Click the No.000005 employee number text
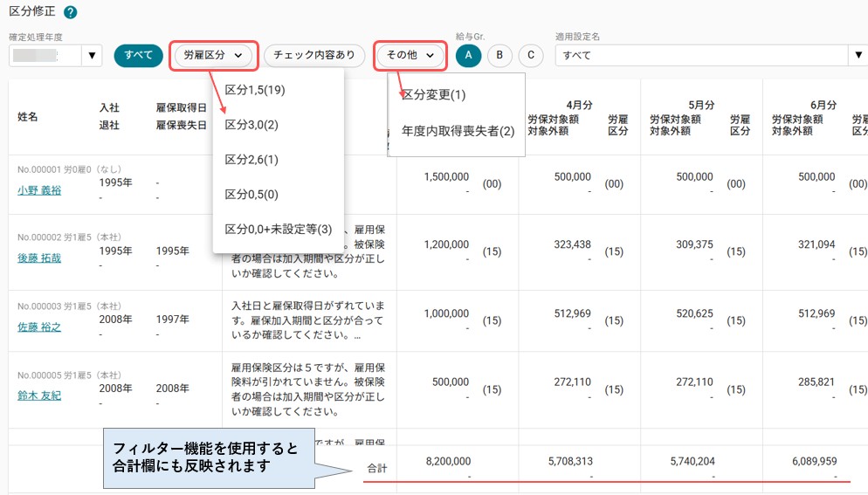The height and width of the screenshot is (495, 868). pyautogui.click(x=39, y=375)
